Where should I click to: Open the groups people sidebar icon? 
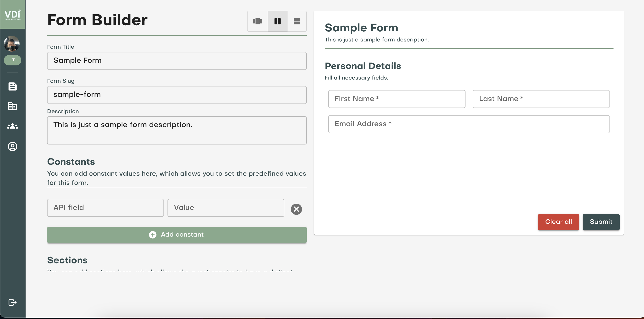(x=13, y=126)
